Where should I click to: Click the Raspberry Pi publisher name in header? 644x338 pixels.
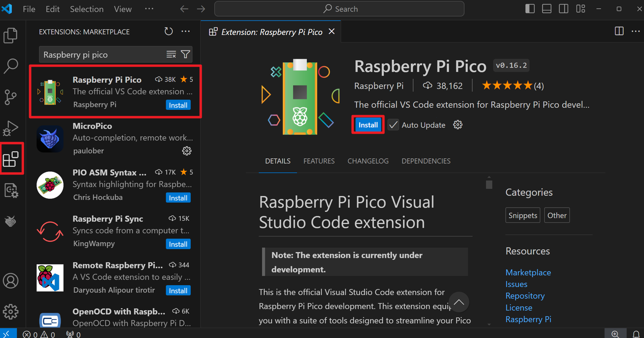(379, 86)
